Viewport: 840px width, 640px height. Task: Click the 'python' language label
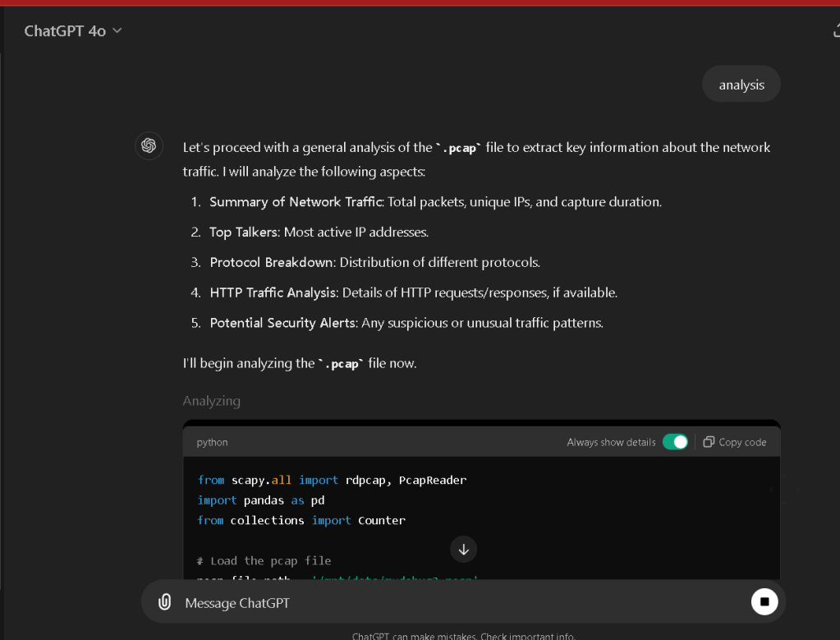tap(212, 442)
